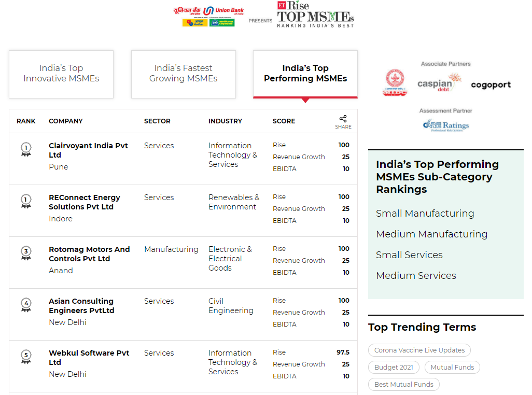532x395 pixels.
Task: Click the INDUSTRY column header
Action: pos(225,121)
